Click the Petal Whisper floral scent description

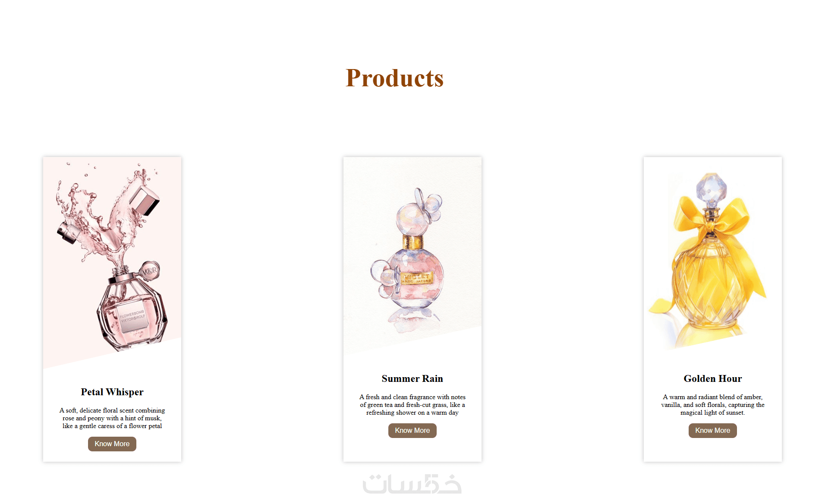tap(112, 418)
